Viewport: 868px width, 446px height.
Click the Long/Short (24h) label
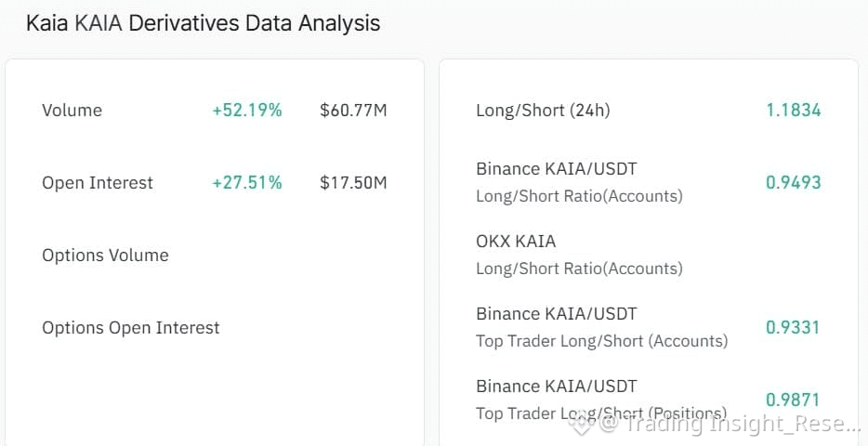[x=543, y=110]
